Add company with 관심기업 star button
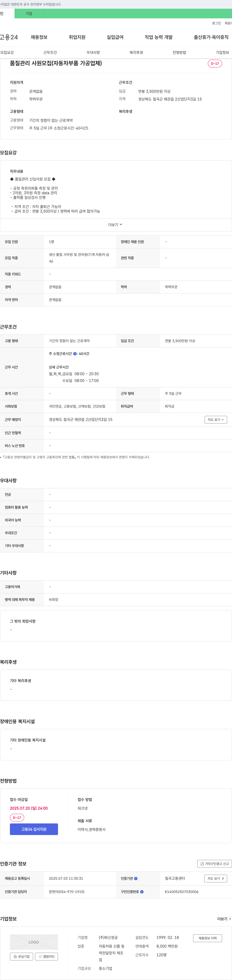Image resolution: width=232 pixels, height=980 pixels. click(x=22, y=956)
